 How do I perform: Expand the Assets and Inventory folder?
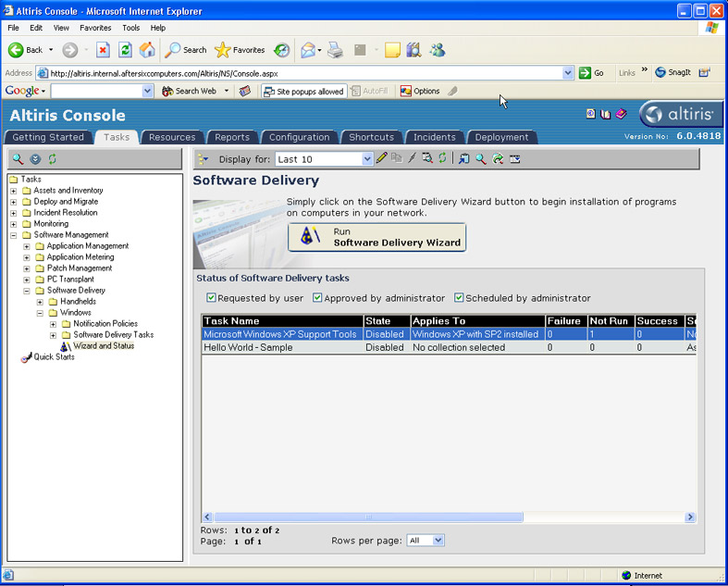click(x=14, y=191)
